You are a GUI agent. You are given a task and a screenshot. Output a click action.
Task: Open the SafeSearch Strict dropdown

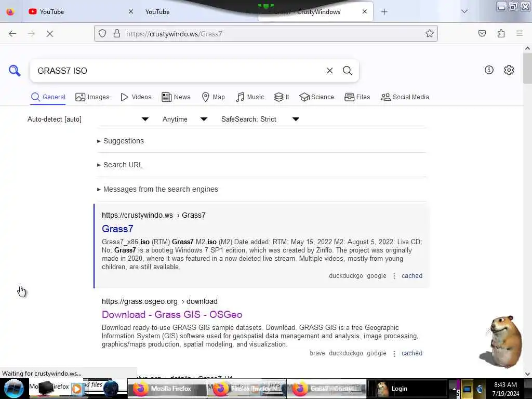point(260,119)
